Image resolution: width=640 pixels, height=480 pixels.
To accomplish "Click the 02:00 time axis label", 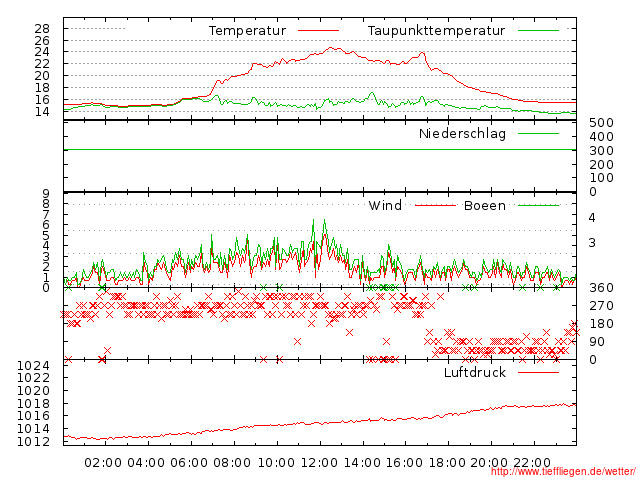I will (103, 463).
